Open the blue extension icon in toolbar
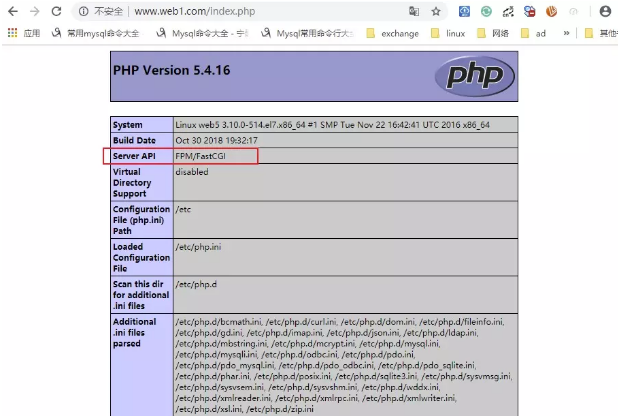 click(464, 11)
